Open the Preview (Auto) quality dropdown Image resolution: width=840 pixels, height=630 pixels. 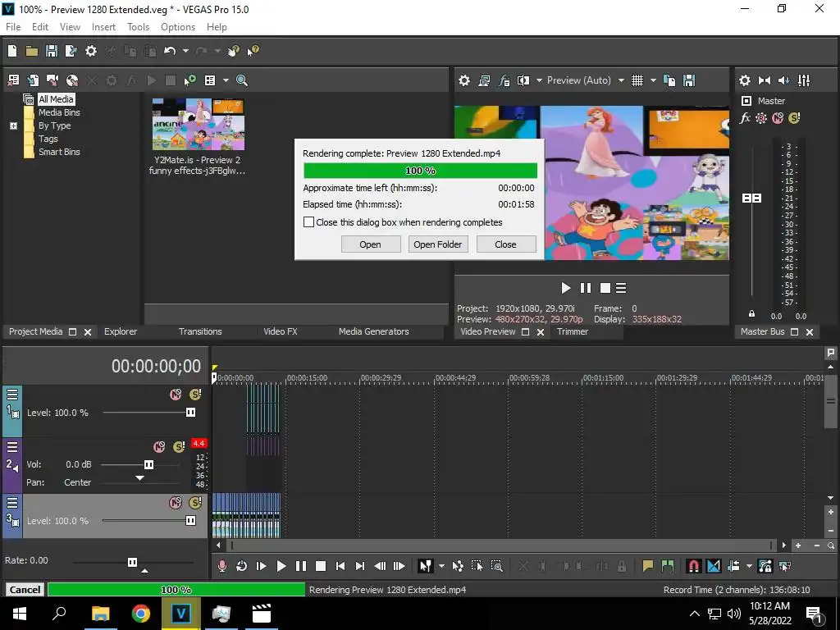tap(621, 80)
